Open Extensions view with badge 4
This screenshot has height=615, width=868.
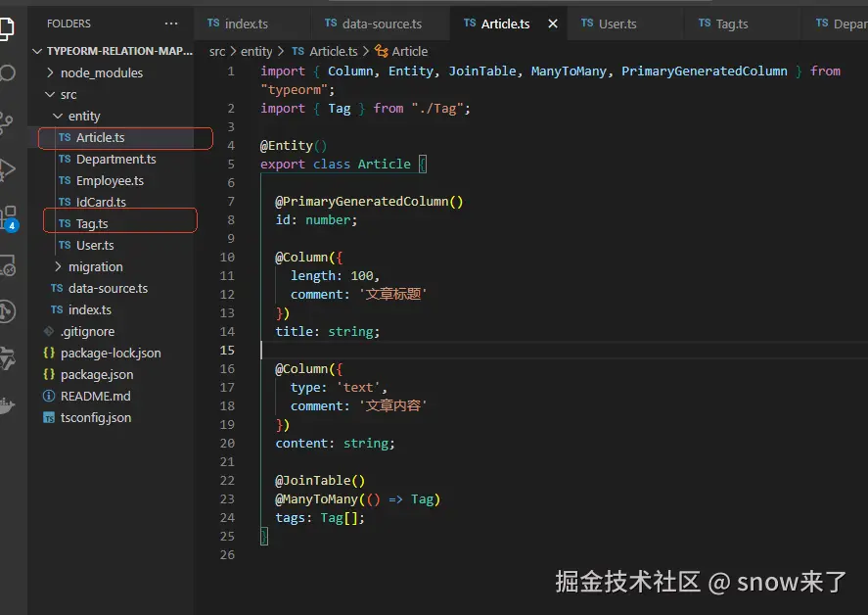(x=9, y=218)
